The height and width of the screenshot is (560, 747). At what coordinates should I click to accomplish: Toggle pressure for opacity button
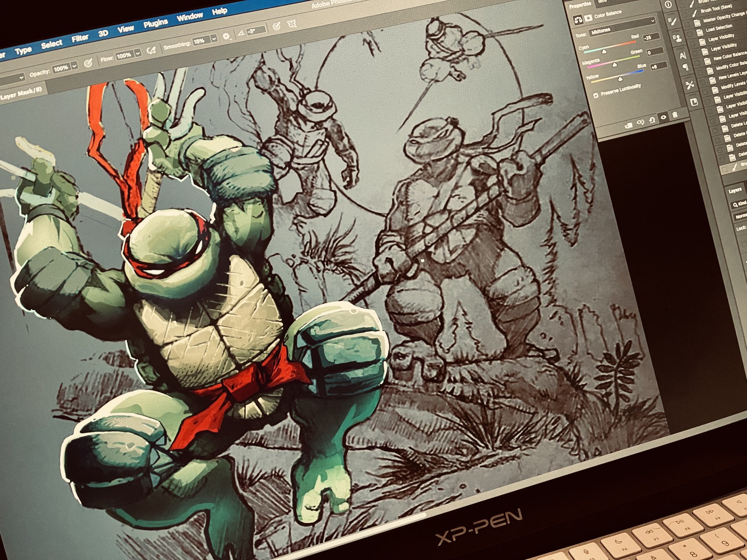pos(88,63)
